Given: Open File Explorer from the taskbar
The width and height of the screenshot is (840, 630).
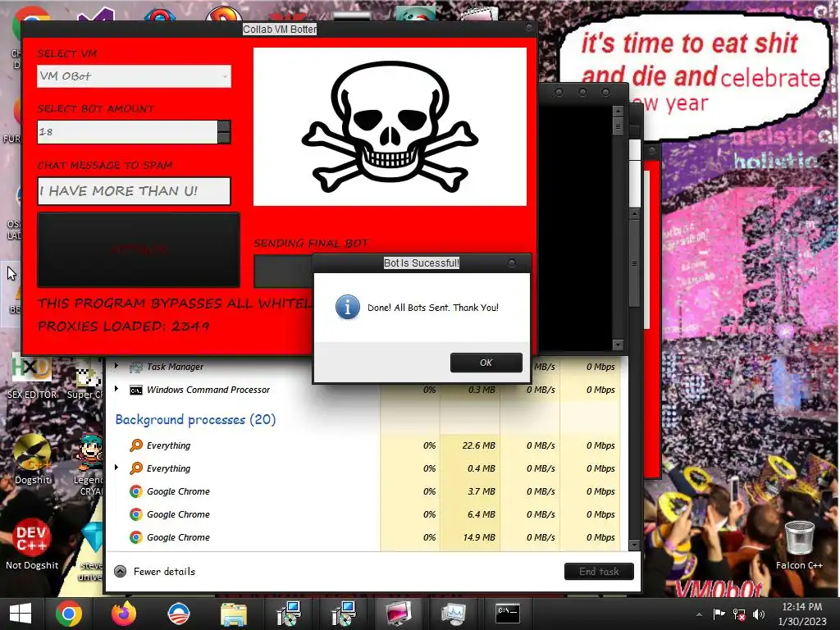Looking at the screenshot, I should 234,614.
